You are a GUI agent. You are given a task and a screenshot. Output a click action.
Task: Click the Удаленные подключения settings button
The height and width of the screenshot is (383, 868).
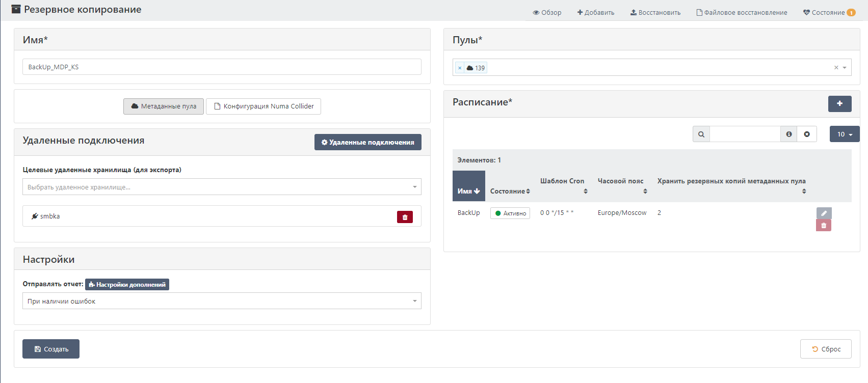368,142
